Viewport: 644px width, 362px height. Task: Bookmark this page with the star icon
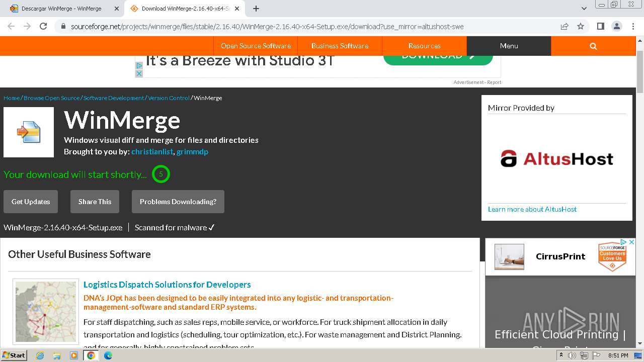(x=581, y=26)
